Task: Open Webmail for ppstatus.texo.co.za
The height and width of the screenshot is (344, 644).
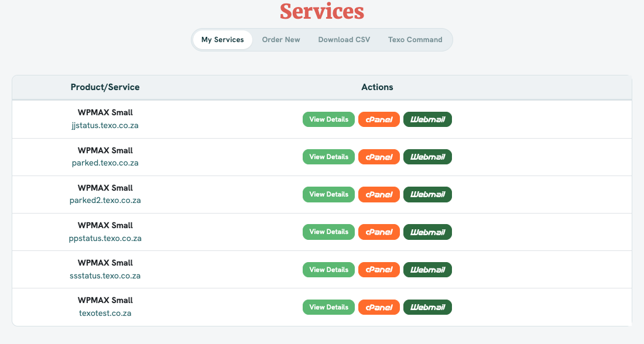Action: tap(427, 232)
